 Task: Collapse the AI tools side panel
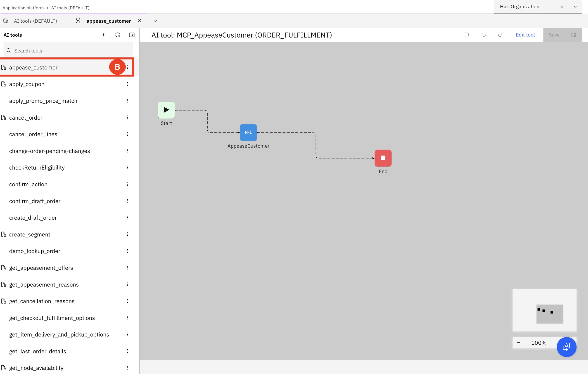click(132, 35)
